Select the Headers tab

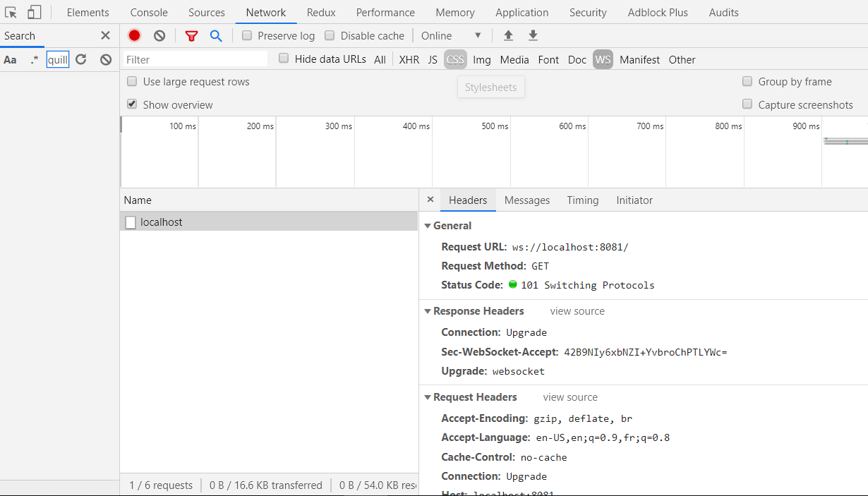point(468,200)
